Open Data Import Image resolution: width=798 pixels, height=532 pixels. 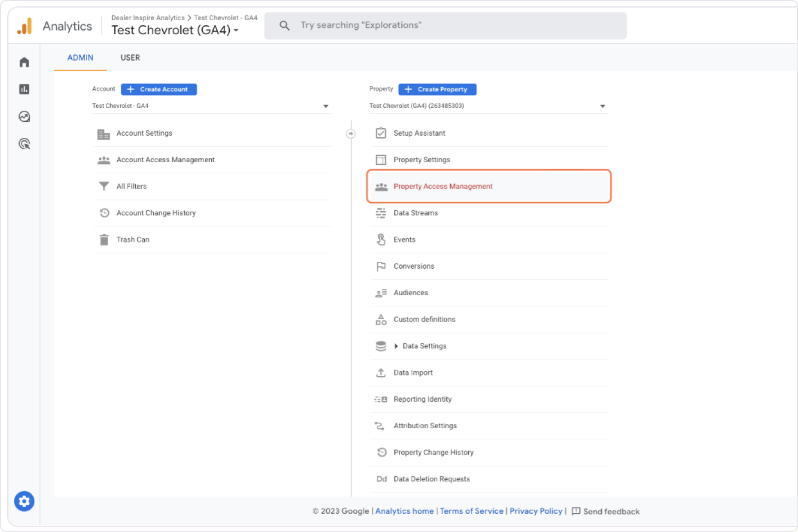click(489, 373)
